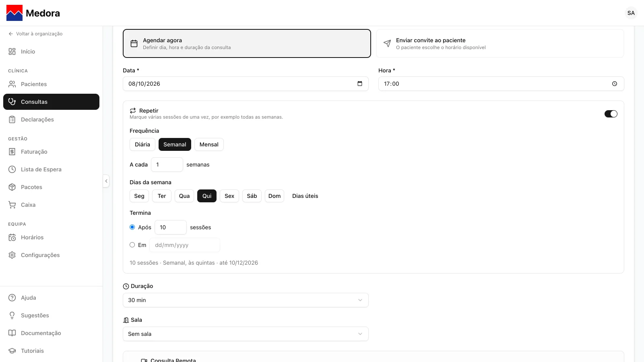Toggle Sex weekday button
The image size is (644, 362).
tap(229, 196)
